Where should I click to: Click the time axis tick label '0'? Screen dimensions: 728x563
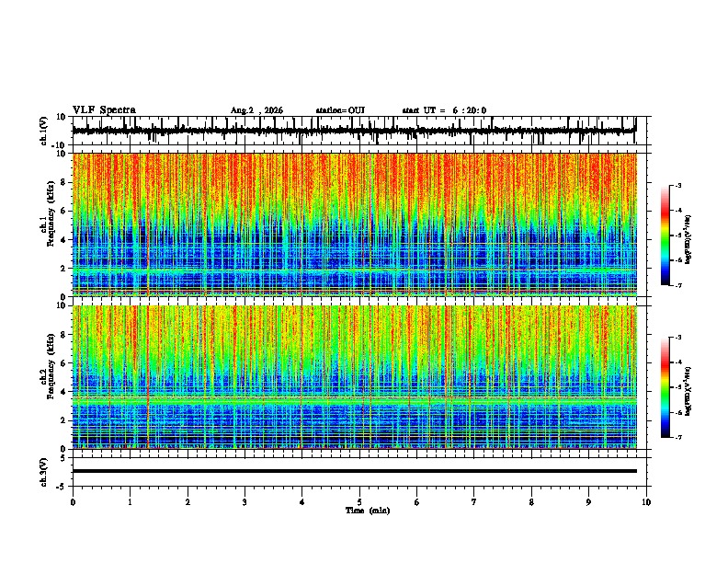pyautogui.click(x=73, y=502)
